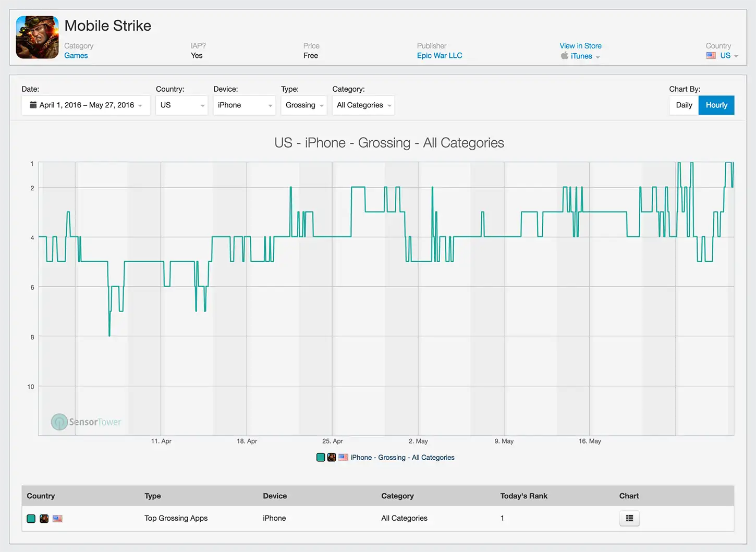Click the Type column header
The image size is (756, 552).
click(x=153, y=496)
